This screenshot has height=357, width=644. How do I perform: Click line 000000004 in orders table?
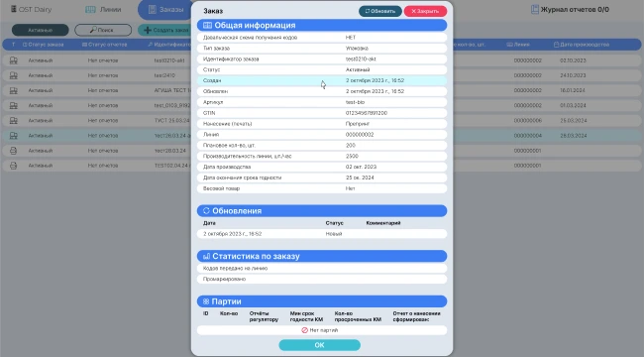coord(528,136)
